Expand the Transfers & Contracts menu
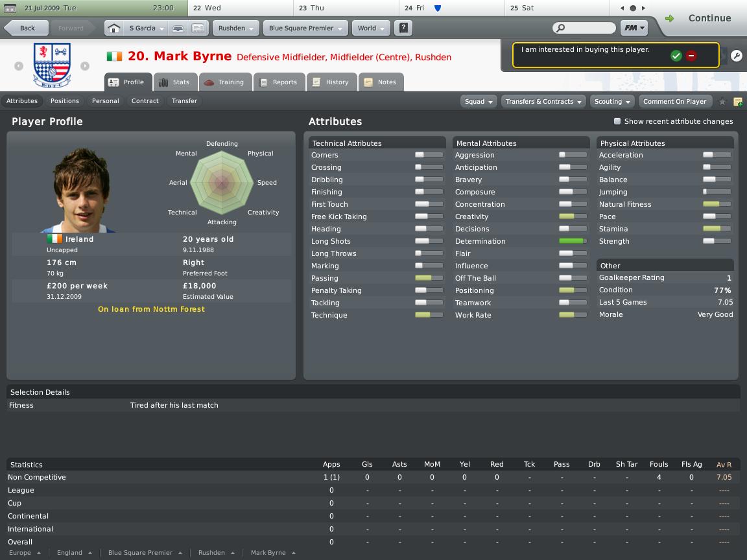Image resolution: width=747 pixels, height=560 pixels. click(543, 101)
